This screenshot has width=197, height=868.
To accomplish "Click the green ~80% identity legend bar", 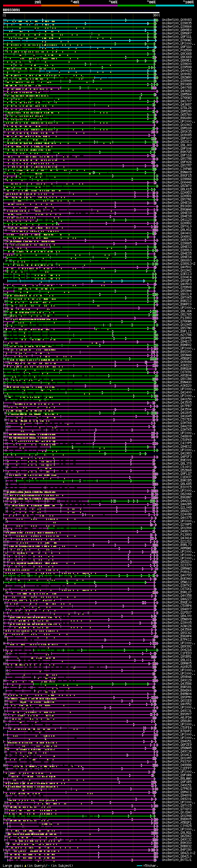I will pyautogui.click(x=137, y=6).
